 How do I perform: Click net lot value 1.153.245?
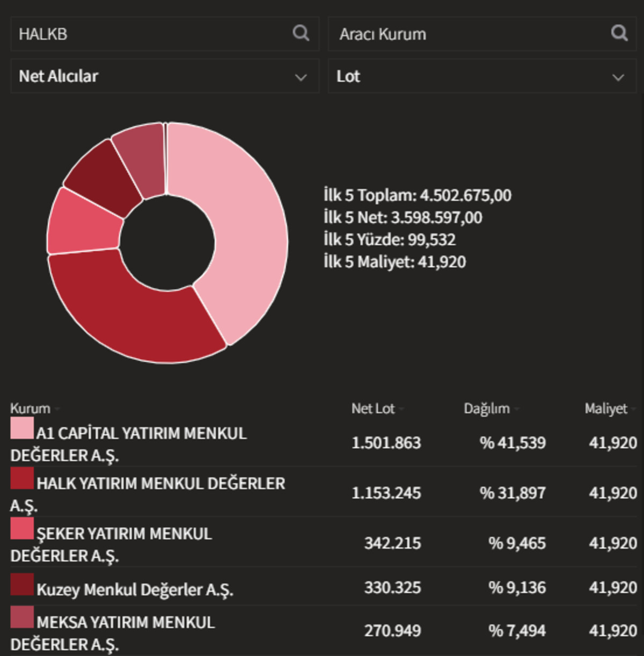386,493
